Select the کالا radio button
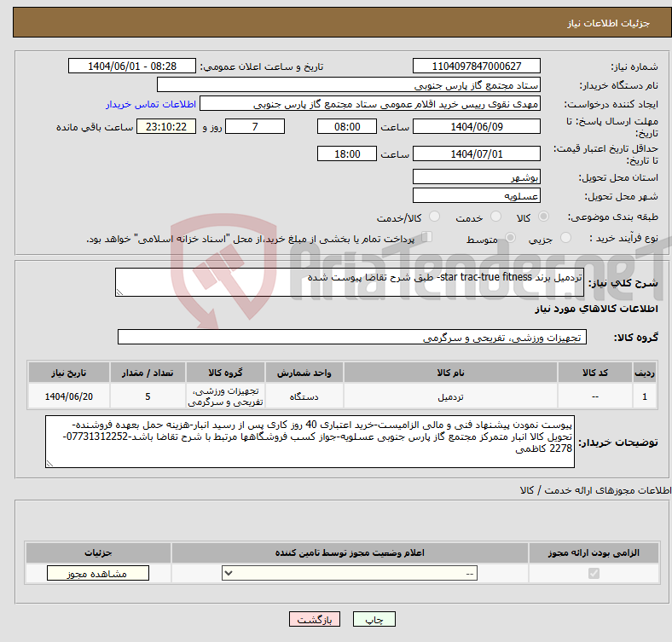 click(543, 217)
